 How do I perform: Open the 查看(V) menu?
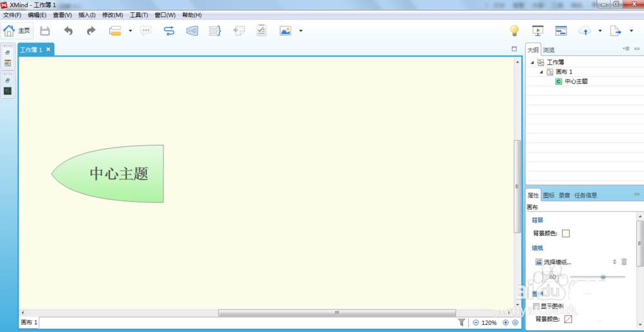coord(62,15)
